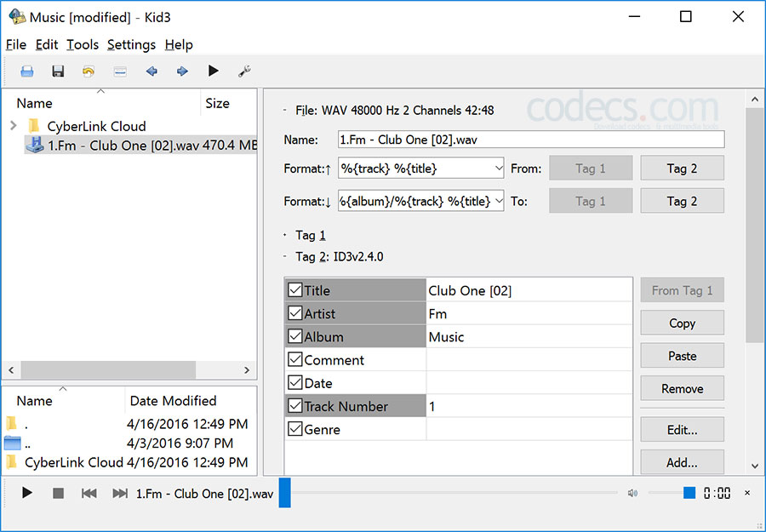
Task: Click the file list horizontal scrollbar thumb
Action: tap(108, 369)
